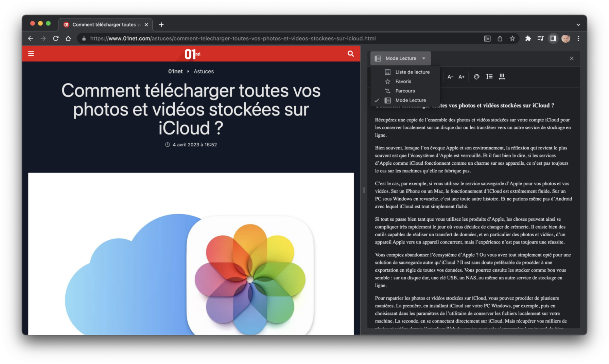The image size is (609, 364).
Task: Click the iCloud Photos article image
Action: pos(191,254)
